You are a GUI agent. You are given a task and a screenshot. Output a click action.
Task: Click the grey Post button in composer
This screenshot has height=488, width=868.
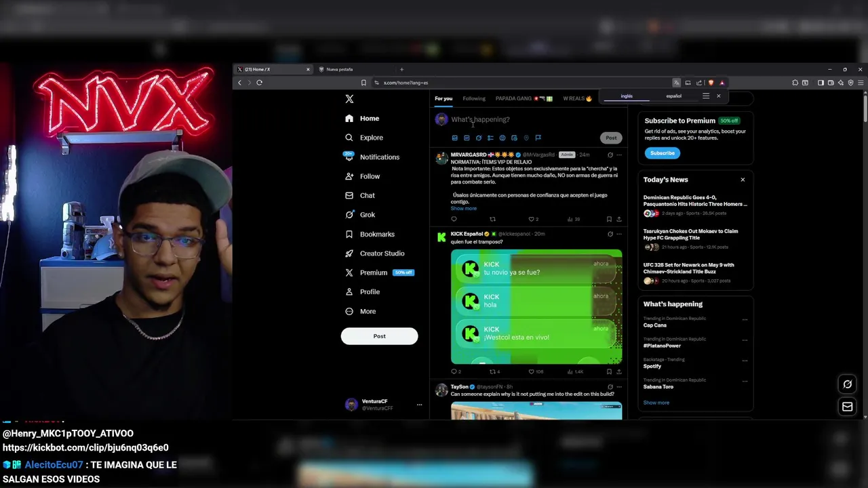pos(611,138)
